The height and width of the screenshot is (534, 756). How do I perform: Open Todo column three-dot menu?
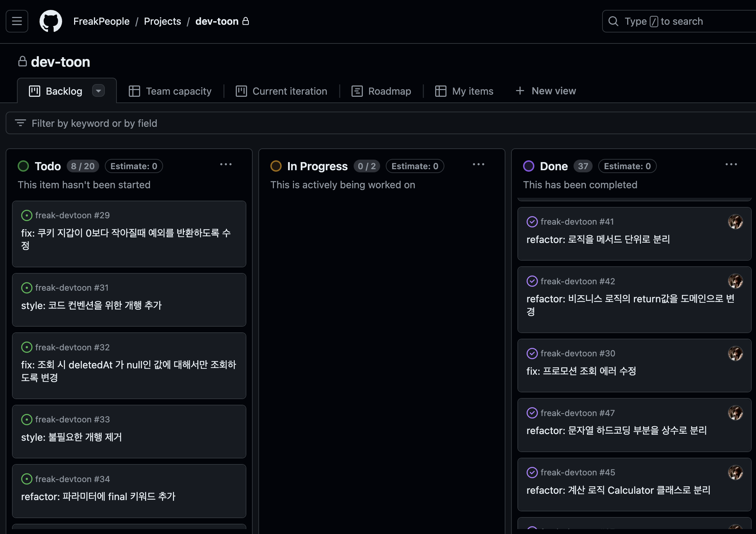(226, 165)
